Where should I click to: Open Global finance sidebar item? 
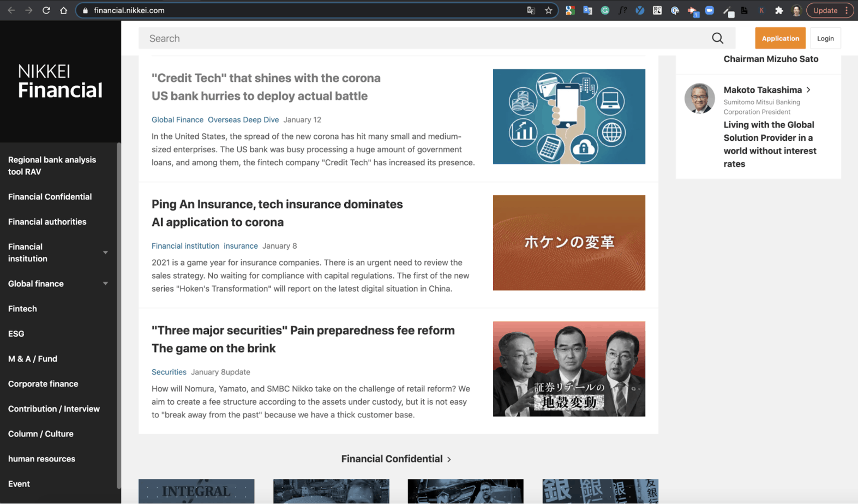click(36, 284)
